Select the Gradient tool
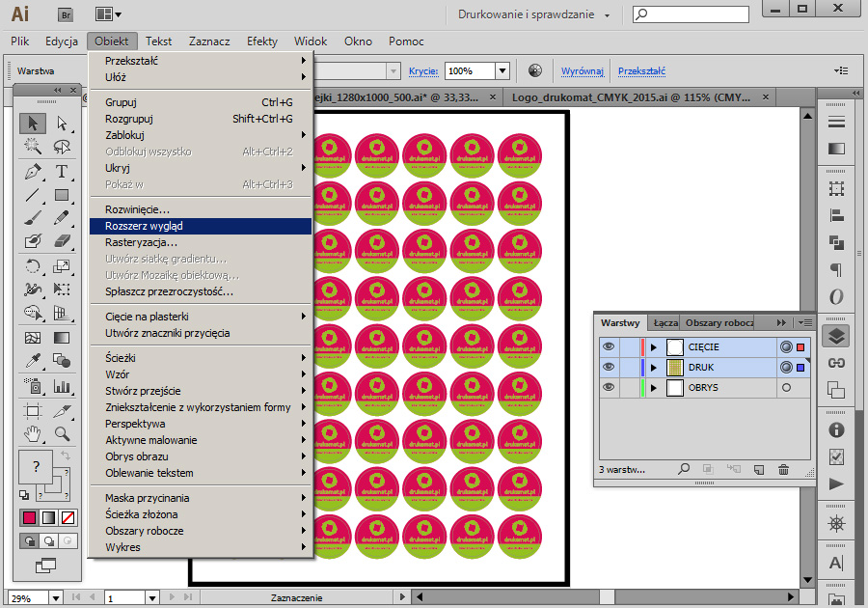Screen dimensions: 868x608 [62, 338]
